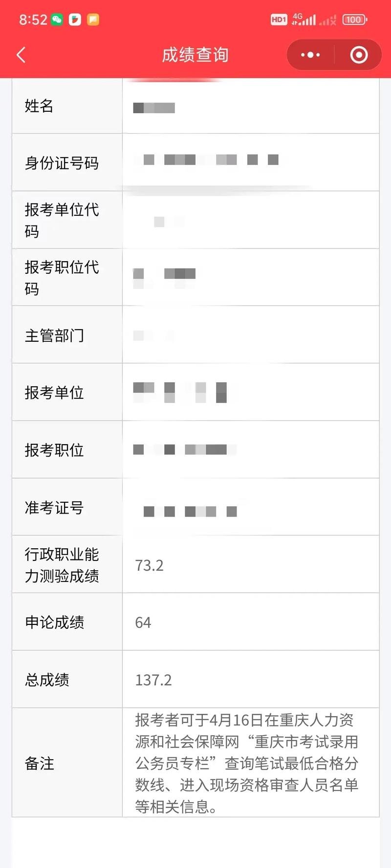
Task: Tap the capsule close circle button
Action: pos(358,55)
